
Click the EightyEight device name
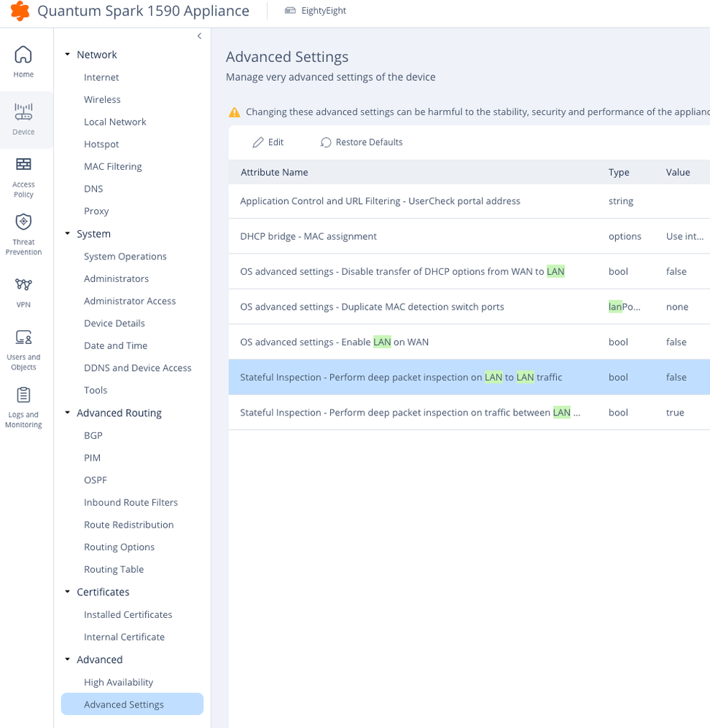point(324,11)
